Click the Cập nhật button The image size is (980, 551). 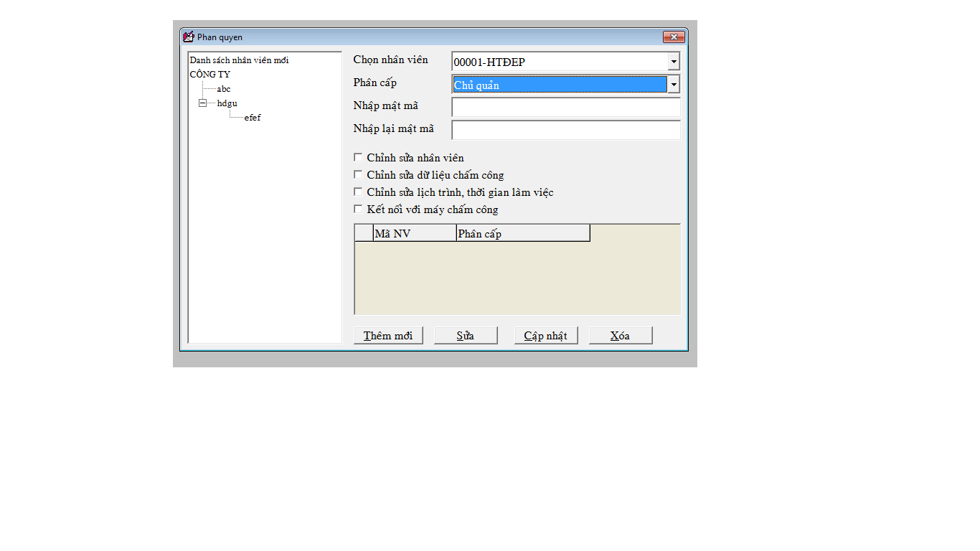pos(546,335)
